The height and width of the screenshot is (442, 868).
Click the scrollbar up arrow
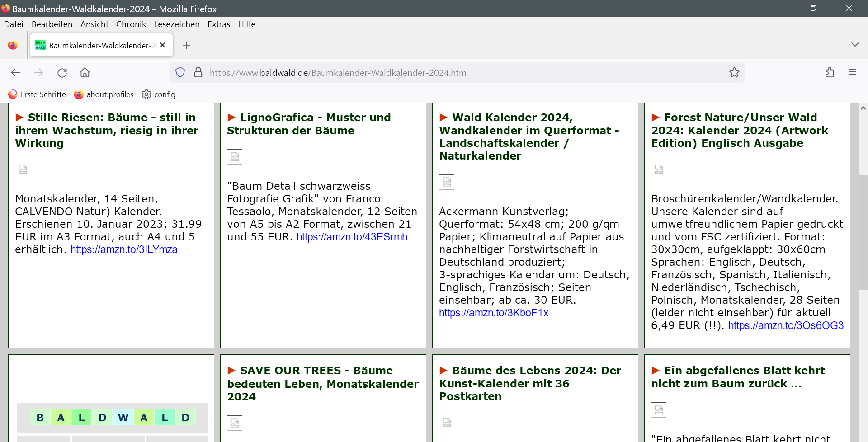[x=863, y=108]
